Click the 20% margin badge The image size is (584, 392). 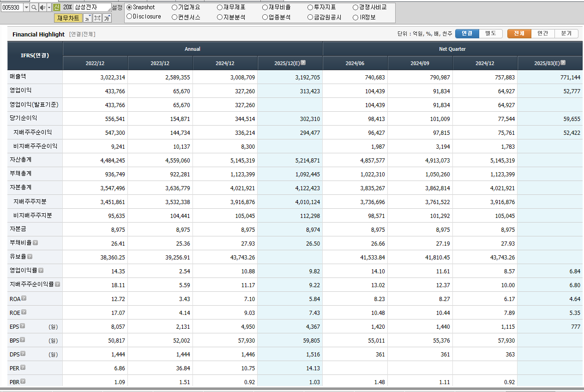coord(67,7)
